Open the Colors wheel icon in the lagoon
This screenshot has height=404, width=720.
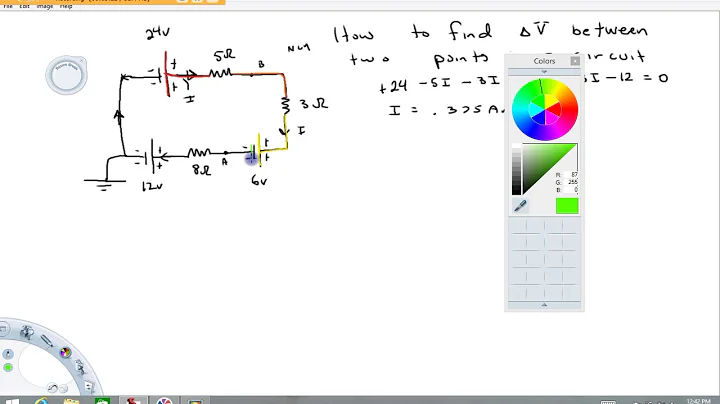pyautogui.click(x=65, y=353)
